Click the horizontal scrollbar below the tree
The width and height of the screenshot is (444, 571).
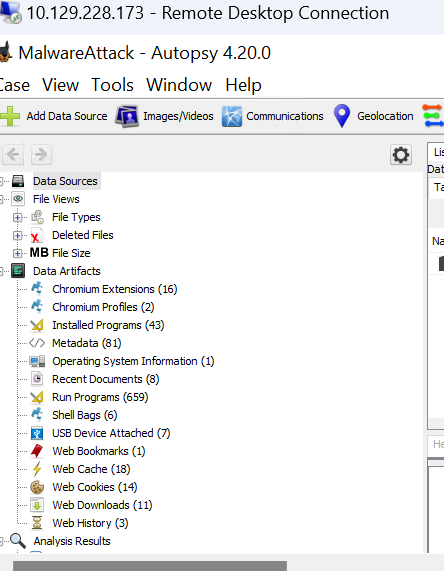click(150, 566)
